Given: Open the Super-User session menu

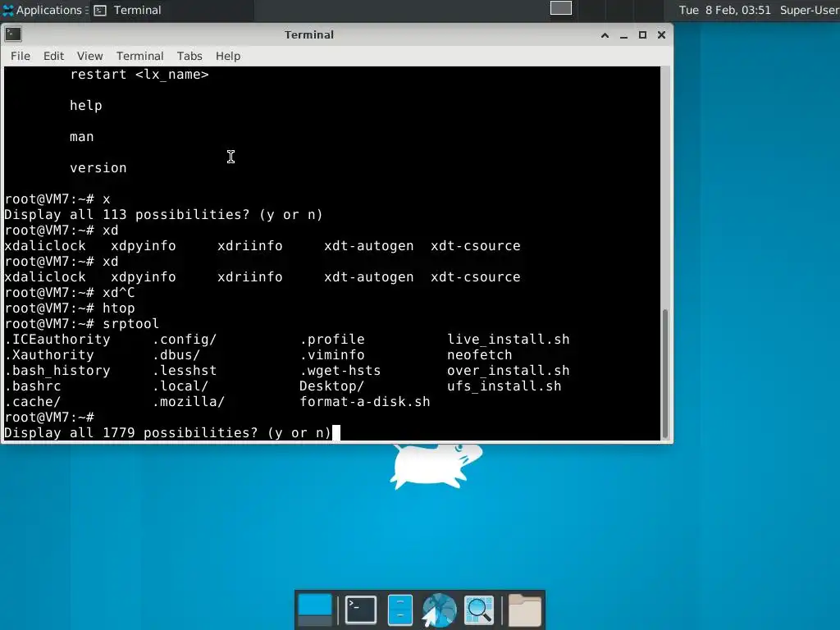Looking at the screenshot, I should click(810, 10).
